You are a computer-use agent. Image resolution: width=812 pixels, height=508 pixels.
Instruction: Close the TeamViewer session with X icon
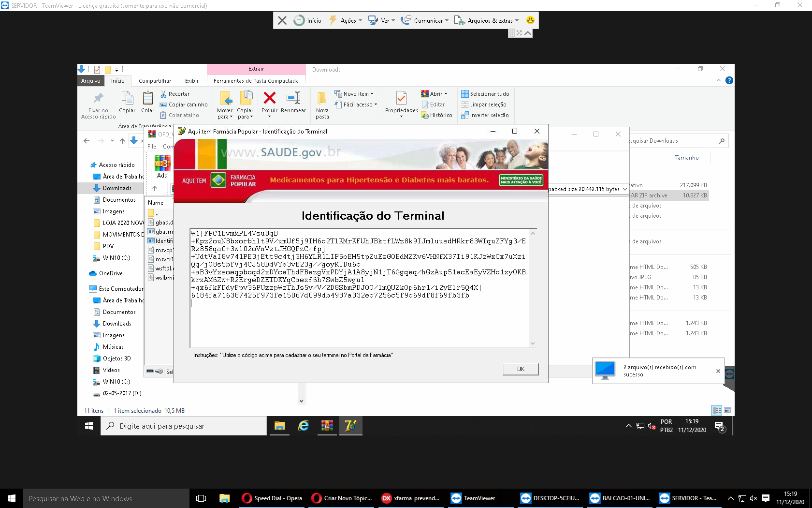(x=282, y=20)
